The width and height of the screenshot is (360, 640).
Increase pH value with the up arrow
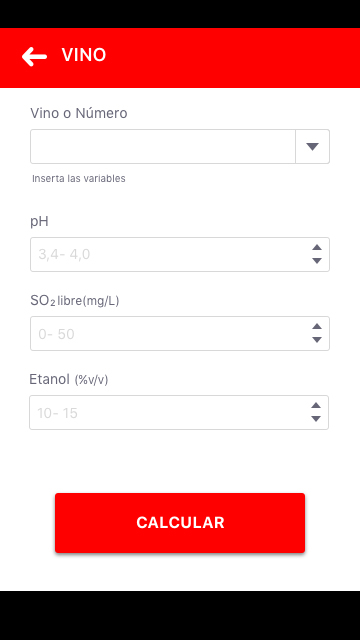click(317, 247)
